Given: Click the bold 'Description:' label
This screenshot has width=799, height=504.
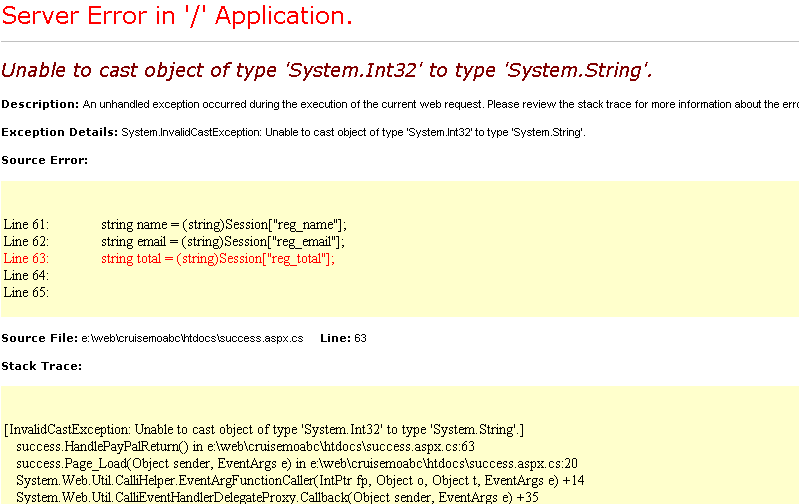Looking at the screenshot, I should (40, 104).
